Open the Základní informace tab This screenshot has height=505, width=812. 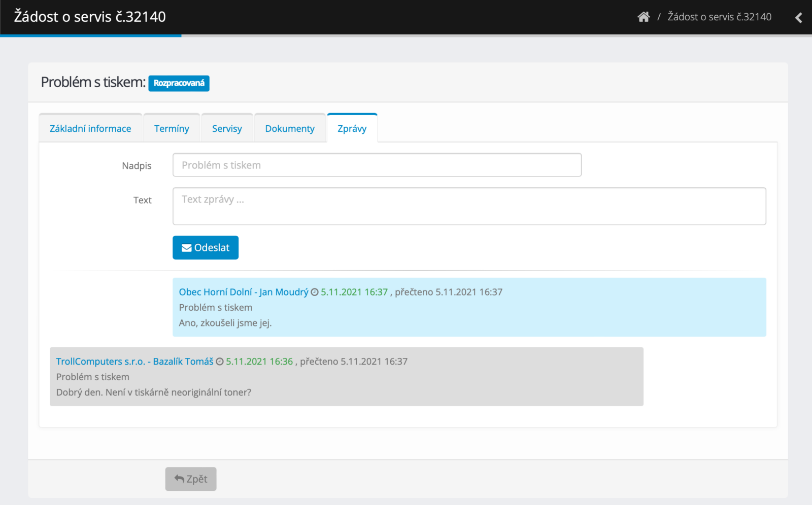click(x=90, y=128)
